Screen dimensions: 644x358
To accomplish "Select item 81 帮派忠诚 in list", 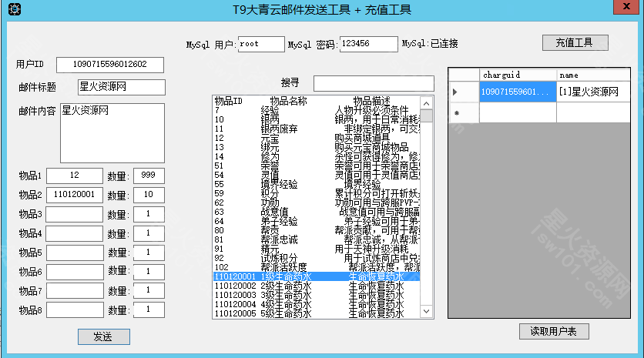I will click(317, 239).
